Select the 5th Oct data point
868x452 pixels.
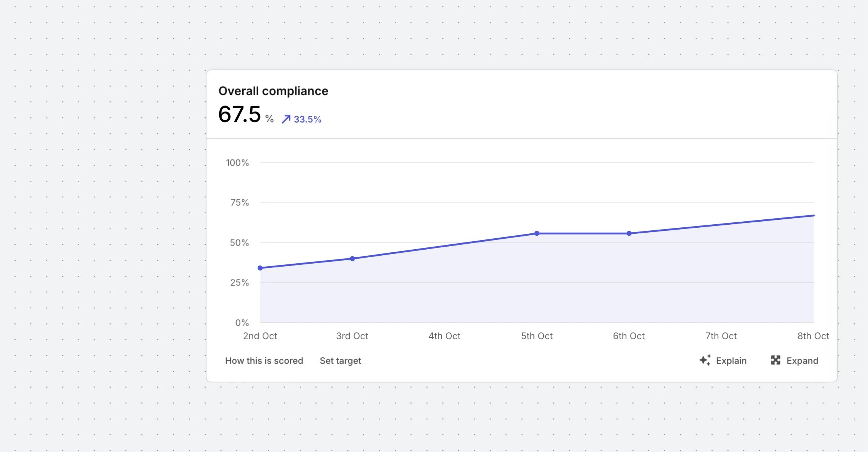click(537, 233)
